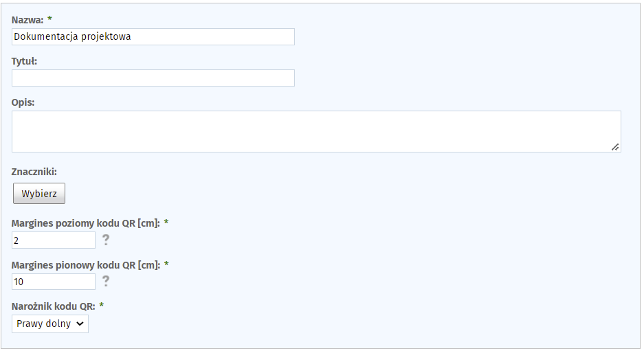Select the horizontal QR margin field with value 2
644x351 pixels.
click(x=54, y=240)
